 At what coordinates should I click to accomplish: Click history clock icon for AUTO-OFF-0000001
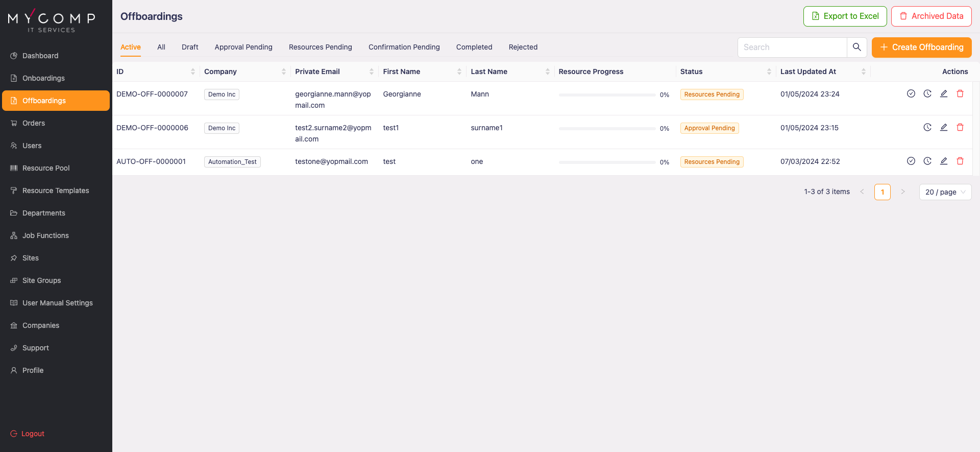tap(927, 161)
